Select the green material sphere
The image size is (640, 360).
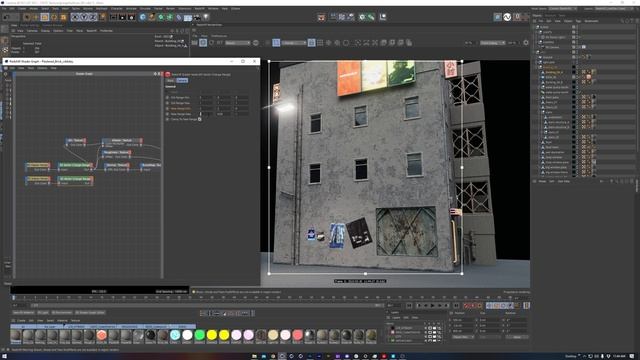click(x=200, y=335)
